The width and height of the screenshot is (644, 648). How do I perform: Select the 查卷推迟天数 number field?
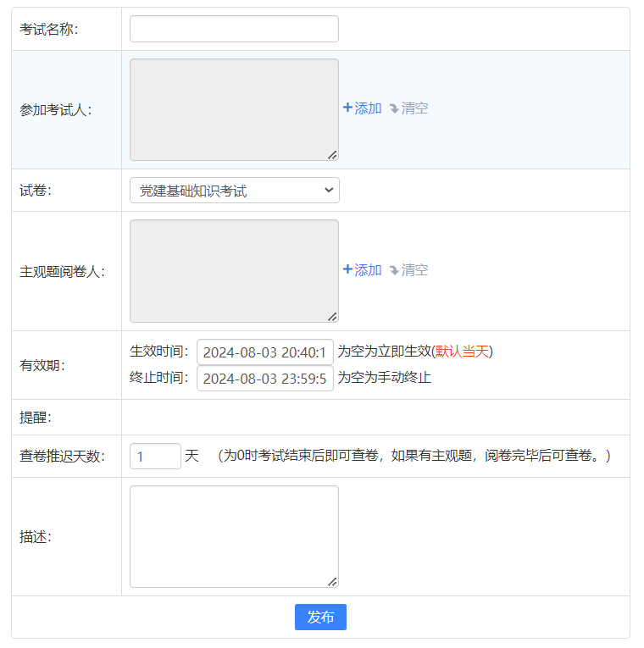tap(155, 457)
